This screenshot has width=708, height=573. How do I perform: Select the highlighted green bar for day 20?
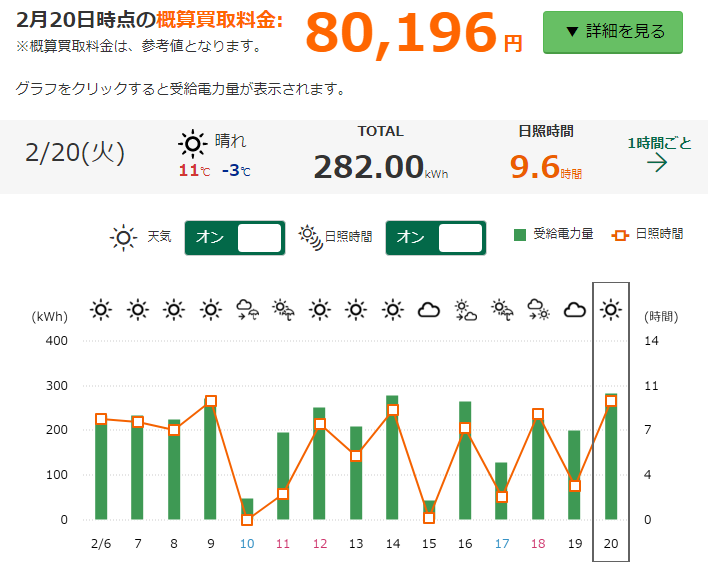(611, 457)
